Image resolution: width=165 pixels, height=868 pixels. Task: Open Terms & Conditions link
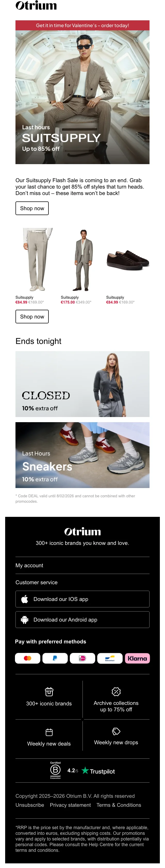pos(119,805)
